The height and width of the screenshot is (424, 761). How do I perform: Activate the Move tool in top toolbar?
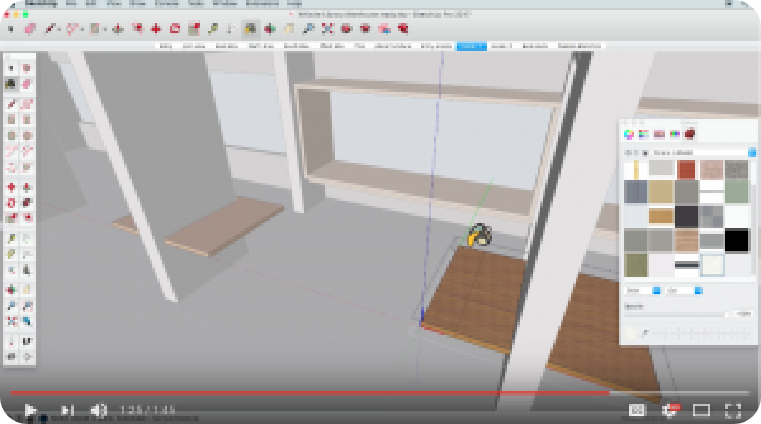pyautogui.click(x=156, y=29)
